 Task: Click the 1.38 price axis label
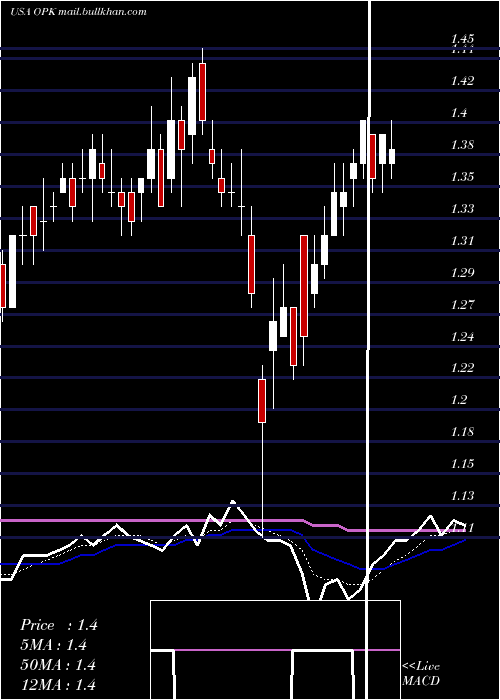pyautogui.click(x=462, y=145)
